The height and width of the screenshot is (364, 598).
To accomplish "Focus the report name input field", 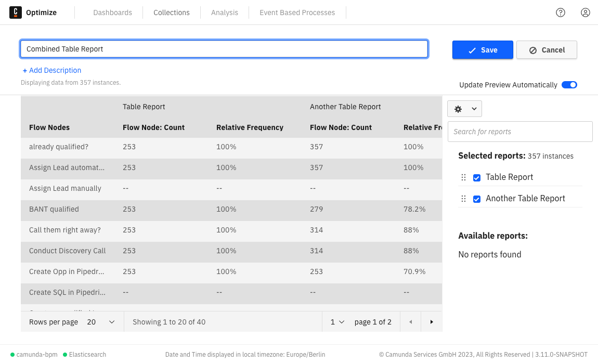I will pos(224,49).
